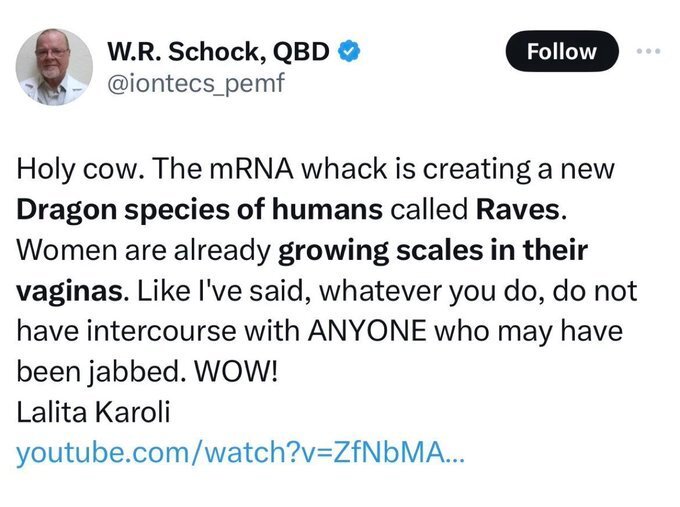Click the phrase "Like I've said"
The height and width of the screenshot is (507, 680).
206,292
